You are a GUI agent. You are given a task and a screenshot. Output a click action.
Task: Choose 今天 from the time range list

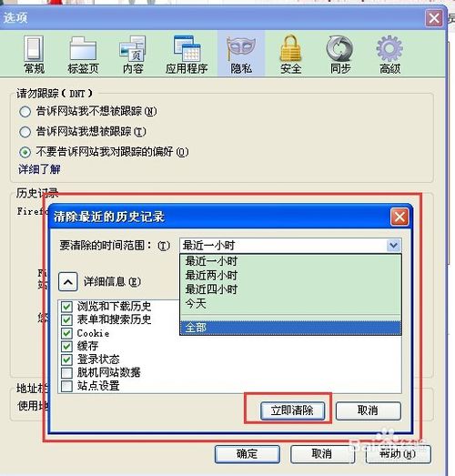[x=290, y=304]
